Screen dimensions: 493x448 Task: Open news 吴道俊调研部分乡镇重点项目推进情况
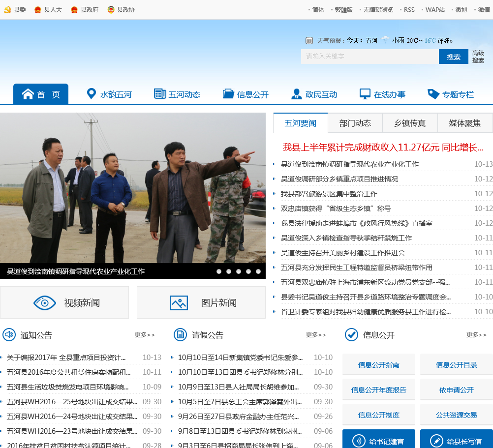click(339, 179)
